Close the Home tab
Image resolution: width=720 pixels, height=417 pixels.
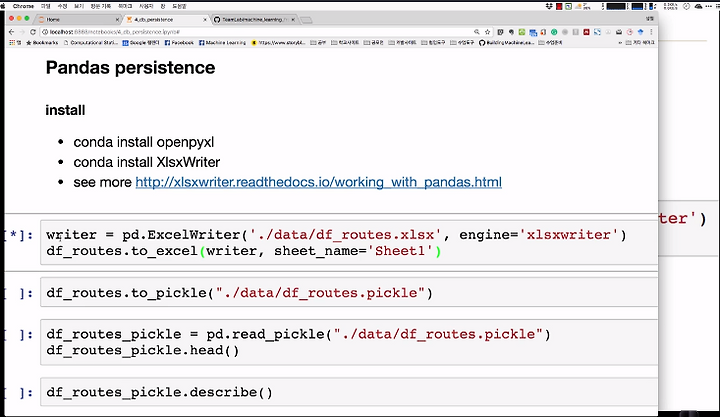(x=117, y=20)
